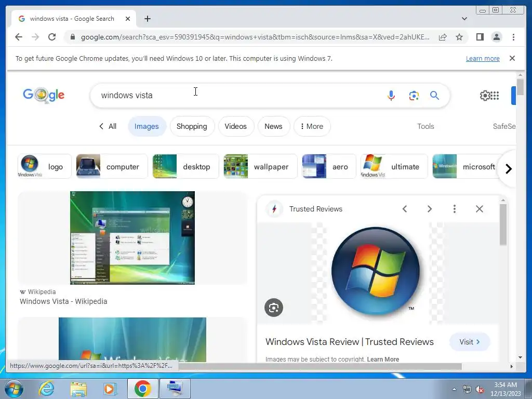Open the Windows Vista - Wikipedia result title
Viewport: 532px width, 399px height.
(x=63, y=301)
